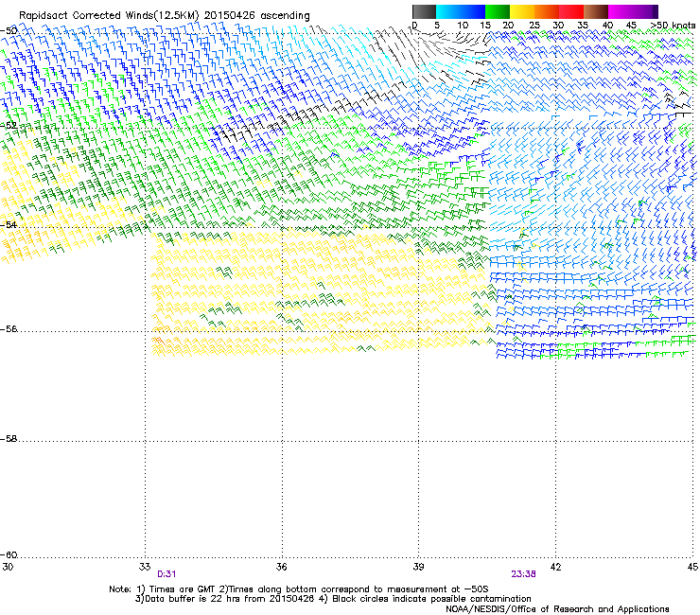This screenshot has height=615, width=700.
Task: Click the red 30-35 knots legend color
Action: tap(571, 11)
